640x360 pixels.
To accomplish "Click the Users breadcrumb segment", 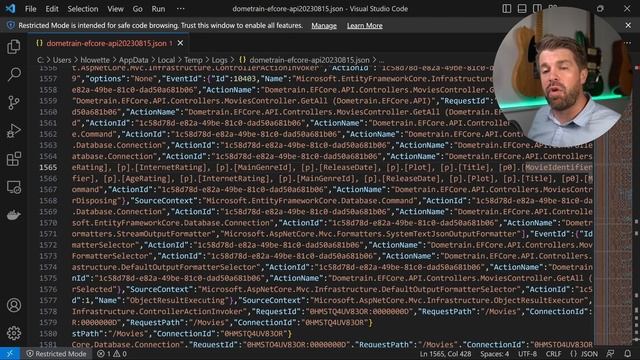I will (x=62, y=60).
